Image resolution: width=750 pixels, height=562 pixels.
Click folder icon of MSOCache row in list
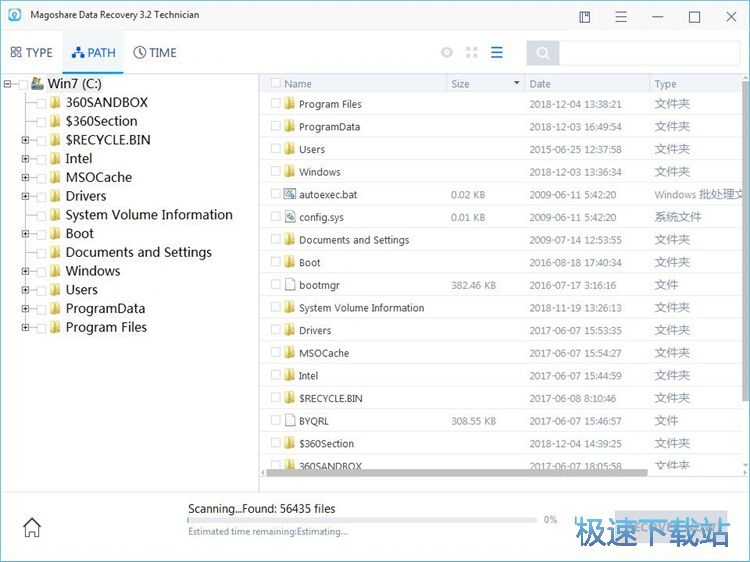[289, 353]
